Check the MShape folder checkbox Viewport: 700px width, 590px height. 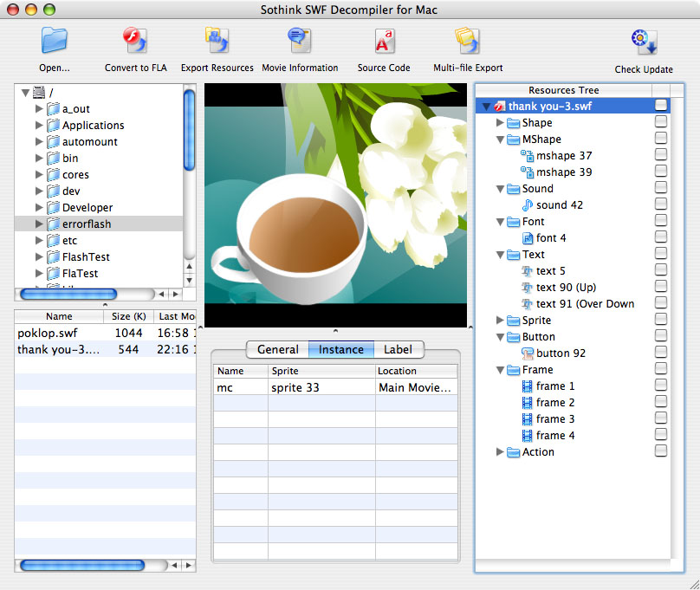pyautogui.click(x=661, y=138)
